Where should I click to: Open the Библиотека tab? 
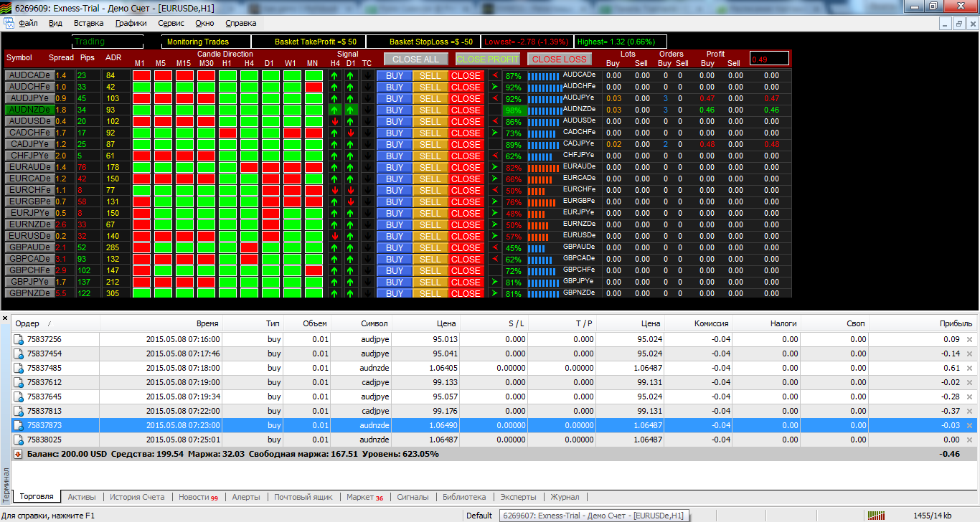(x=464, y=497)
